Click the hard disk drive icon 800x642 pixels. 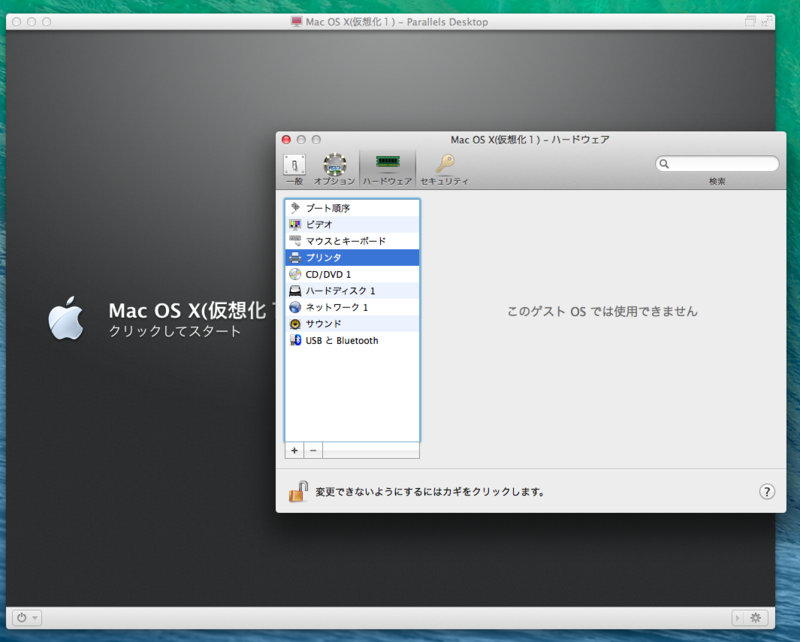[x=295, y=291]
